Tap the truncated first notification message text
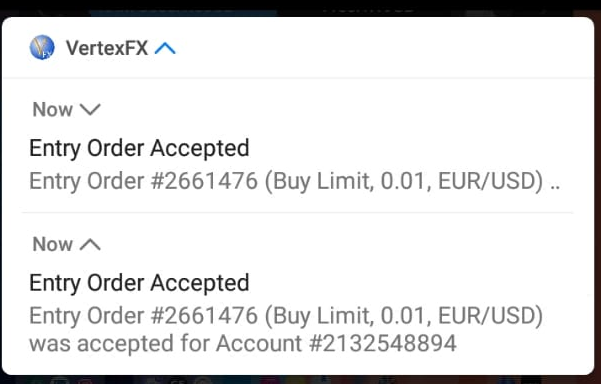 294,181
